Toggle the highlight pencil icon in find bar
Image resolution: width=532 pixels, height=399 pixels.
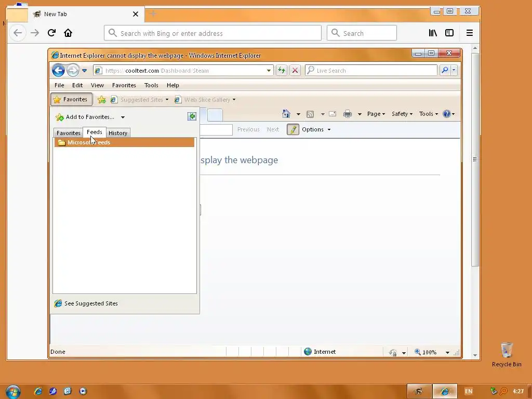coord(293,129)
